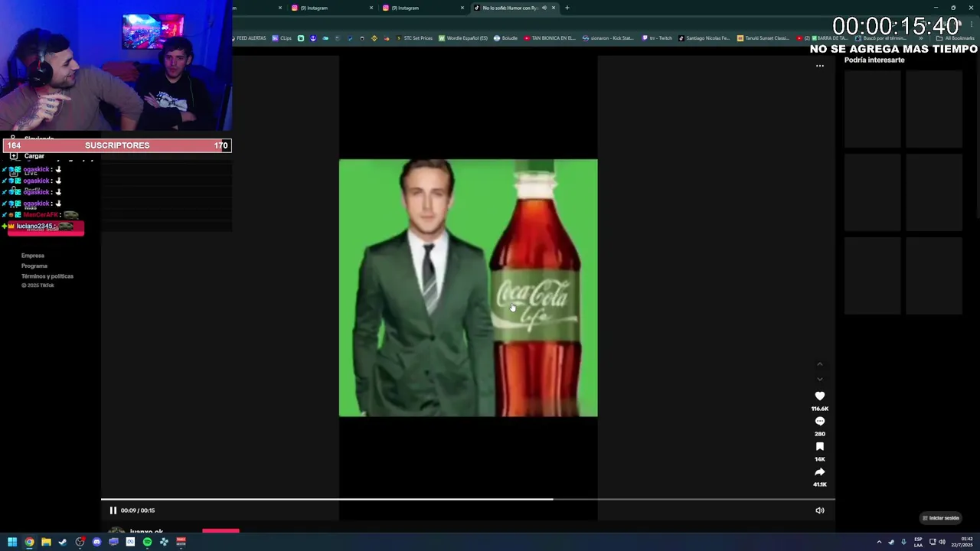Open the Chrome three-dot menu
Image resolution: width=980 pixels, height=551 pixels.
click(x=971, y=24)
